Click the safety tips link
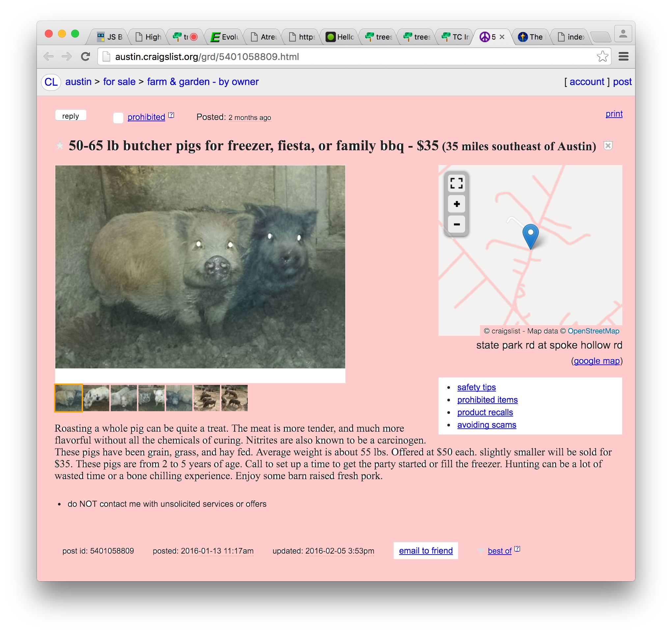 476,387
